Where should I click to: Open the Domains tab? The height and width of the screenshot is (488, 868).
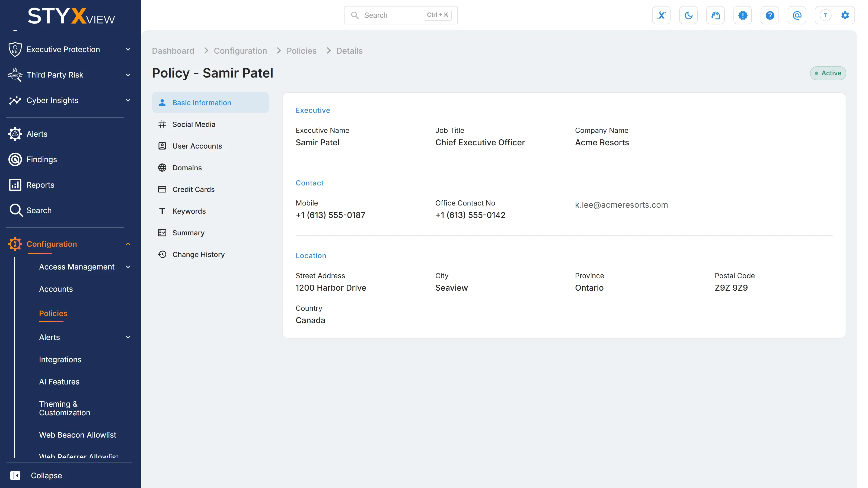[210, 168]
